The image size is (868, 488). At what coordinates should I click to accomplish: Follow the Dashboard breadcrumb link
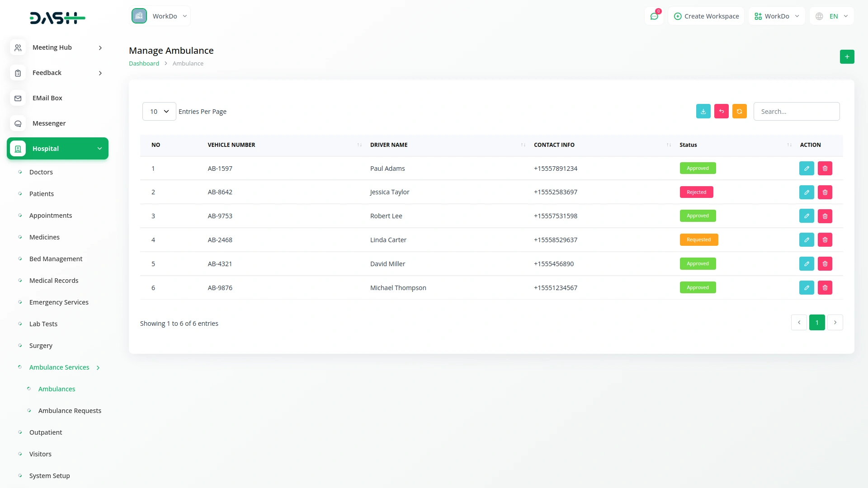144,63
